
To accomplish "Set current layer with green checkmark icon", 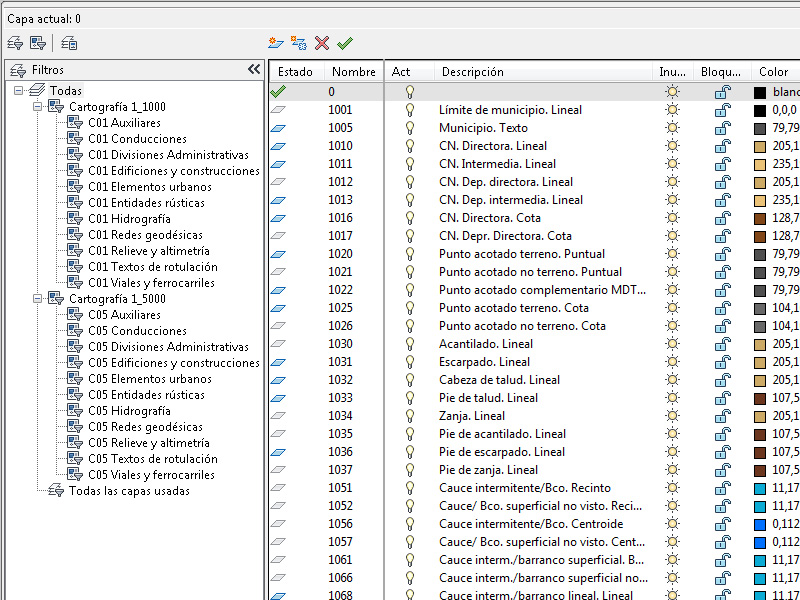I will coord(345,43).
